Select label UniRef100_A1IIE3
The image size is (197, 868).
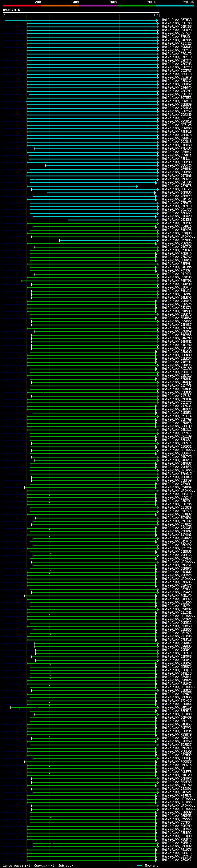pyautogui.click(x=177, y=43)
